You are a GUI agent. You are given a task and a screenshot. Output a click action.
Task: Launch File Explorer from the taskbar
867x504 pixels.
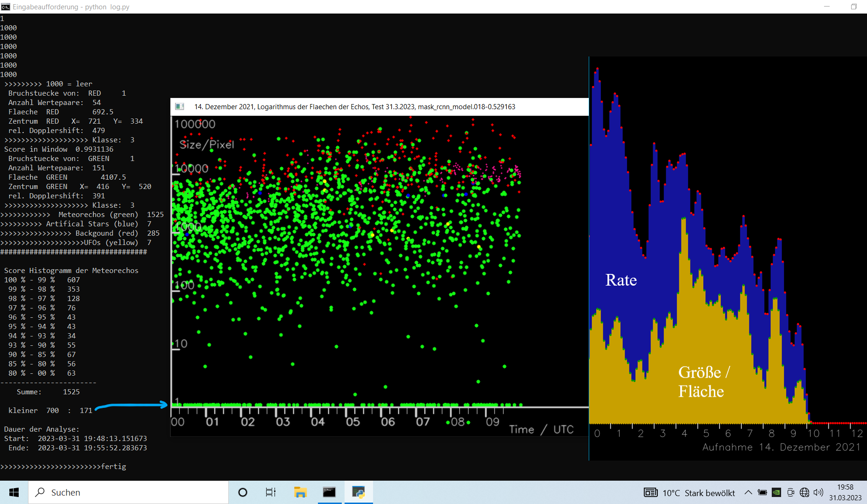(300, 492)
